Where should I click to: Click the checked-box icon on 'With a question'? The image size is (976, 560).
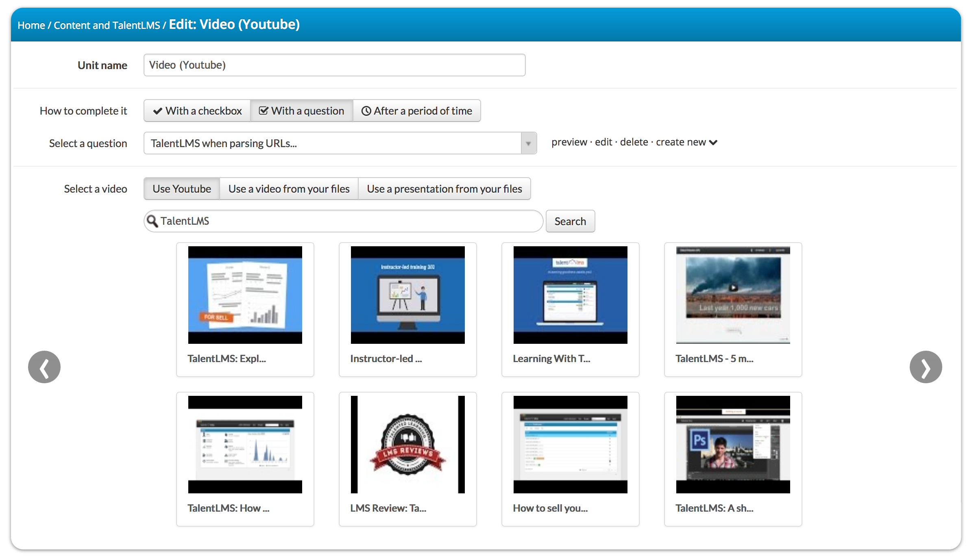pyautogui.click(x=264, y=111)
